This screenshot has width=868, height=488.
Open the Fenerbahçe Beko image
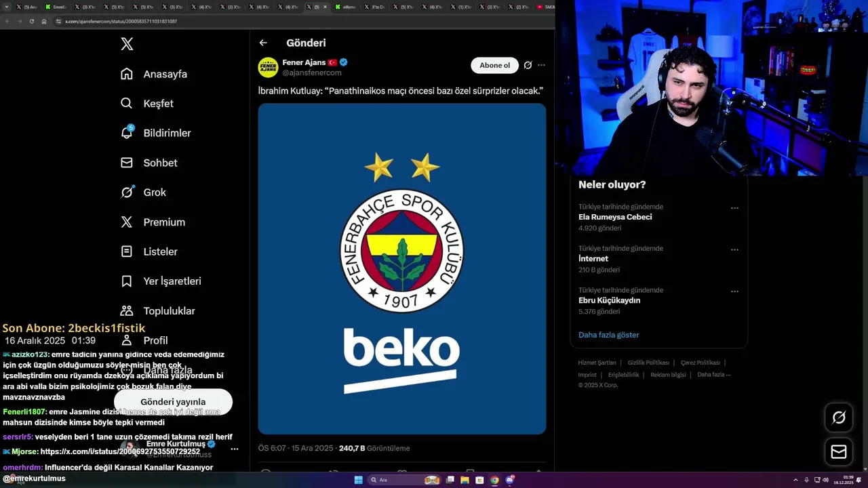[401, 268]
